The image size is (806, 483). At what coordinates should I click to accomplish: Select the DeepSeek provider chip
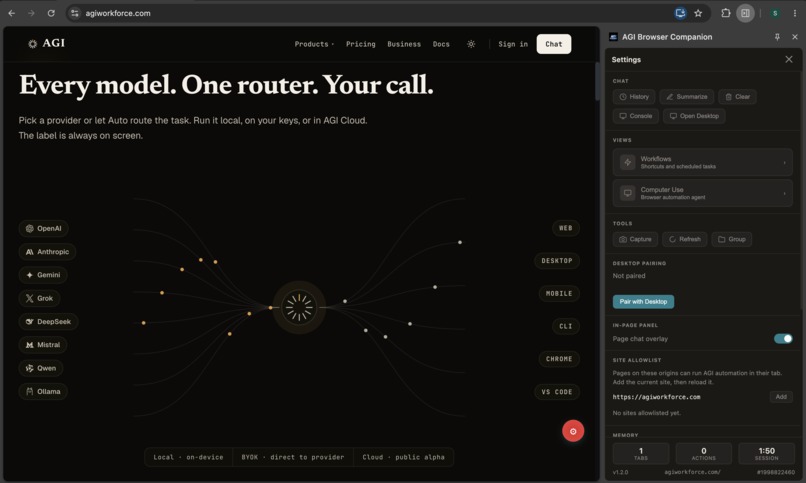pyautogui.click(x=48, y=322)
